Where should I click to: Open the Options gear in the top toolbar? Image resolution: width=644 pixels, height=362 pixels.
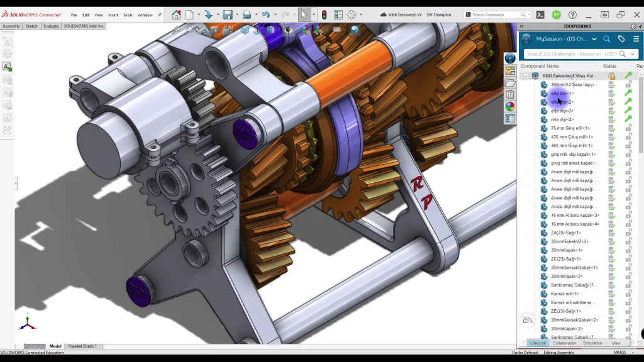[x=352, y=14]
